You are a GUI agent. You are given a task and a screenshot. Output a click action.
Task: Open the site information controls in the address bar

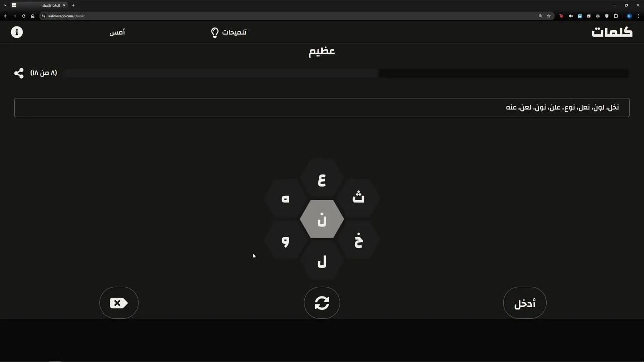coord(43,16)
